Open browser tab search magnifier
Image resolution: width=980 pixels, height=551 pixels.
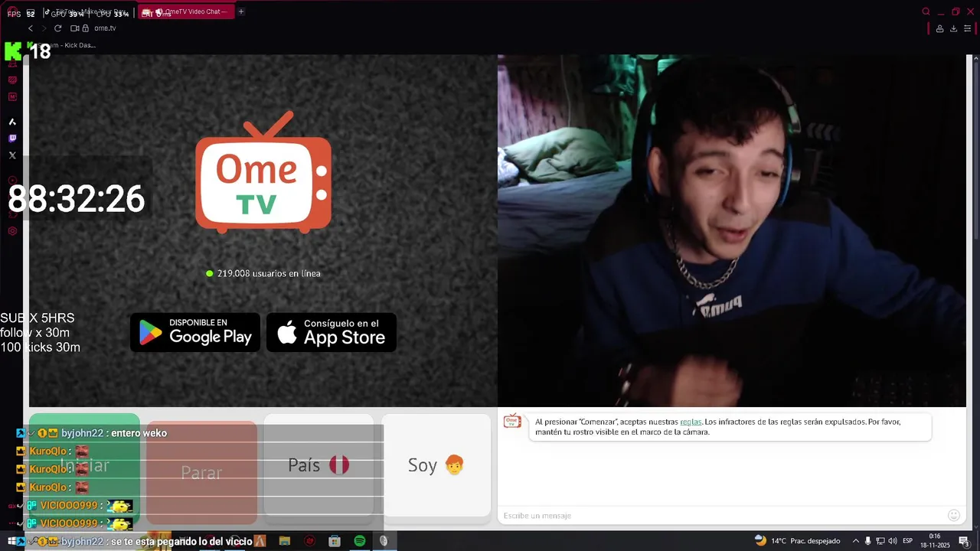click(x=926, y=11)
